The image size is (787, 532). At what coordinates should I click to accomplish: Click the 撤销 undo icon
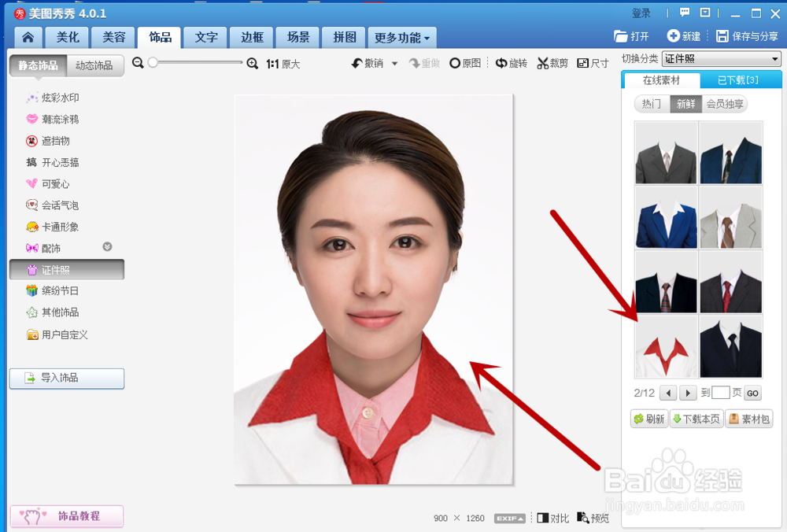[357, 63]
